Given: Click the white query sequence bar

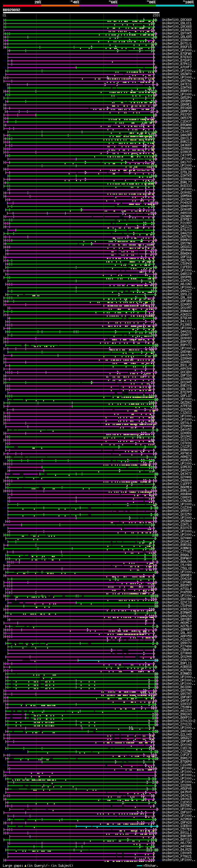Looking at the screenshot, I should click(81, 13).
